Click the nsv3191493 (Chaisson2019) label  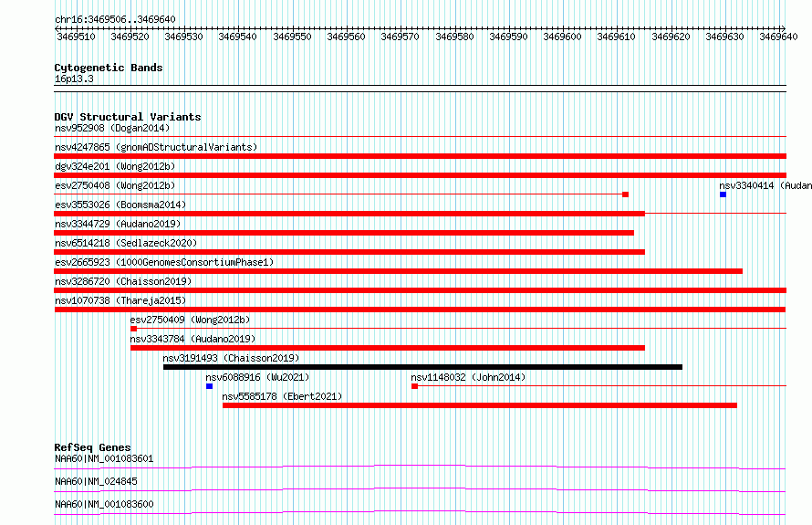(231, 358)
